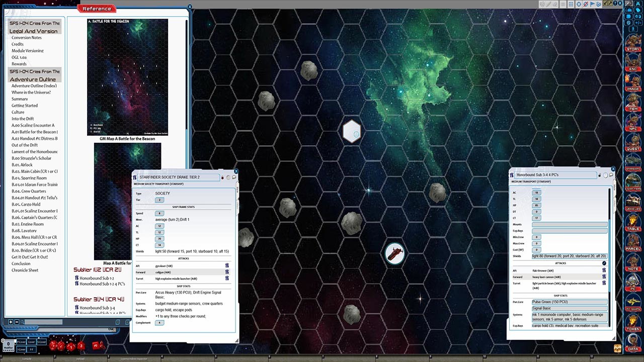Viewport: 644px width, 362px height.
Task: Toggle the grid display tool on the map toolbar
Action: click(562, 5)
